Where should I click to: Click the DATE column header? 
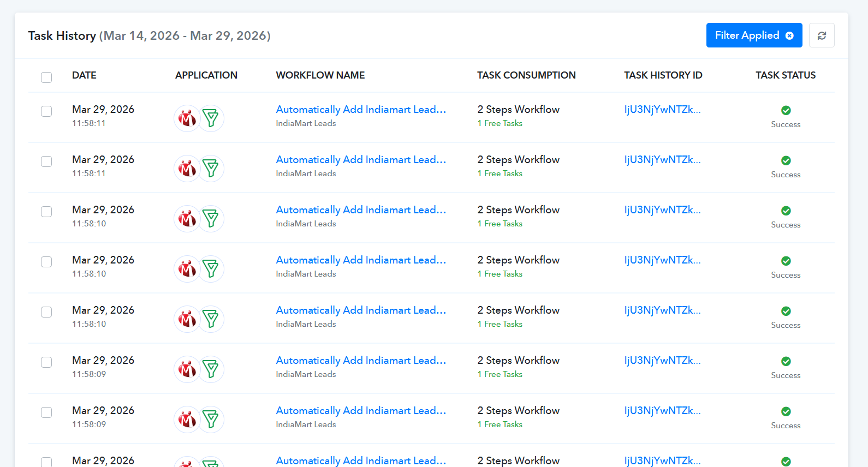coord(84,75)
